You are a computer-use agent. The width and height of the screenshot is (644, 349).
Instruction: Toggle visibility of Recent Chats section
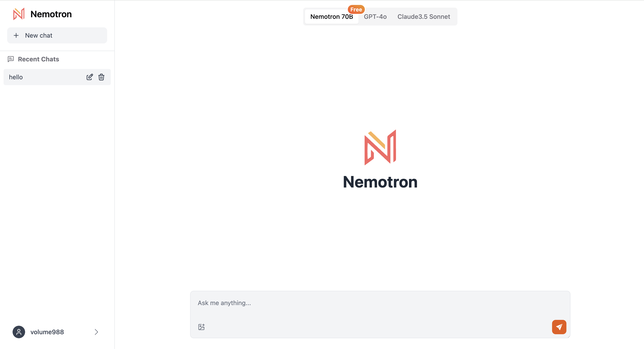coord(38,59)
